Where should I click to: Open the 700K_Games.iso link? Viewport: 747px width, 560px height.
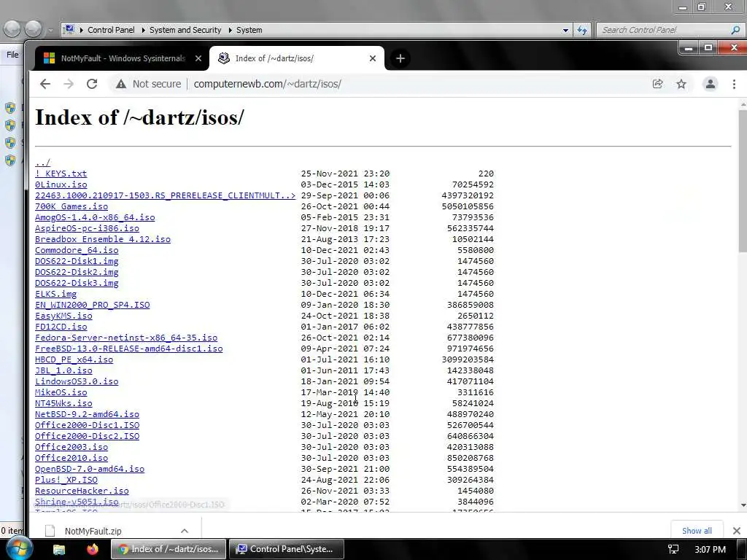coord(71,206)
